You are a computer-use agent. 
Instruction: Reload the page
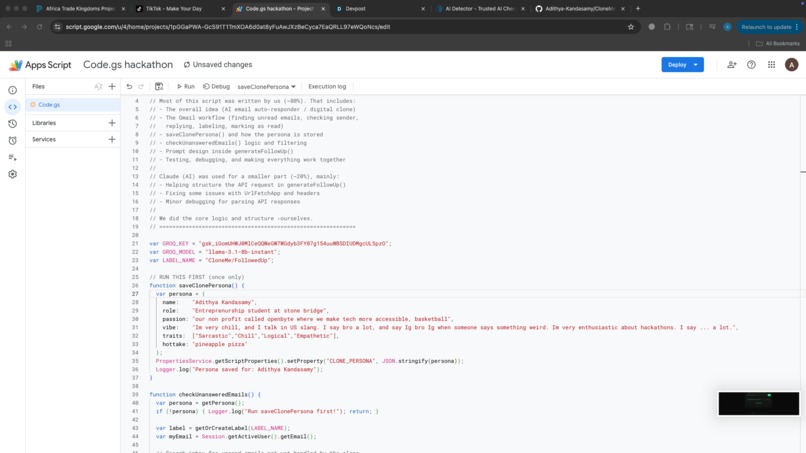pyautogui.click(x=39, y=27)
